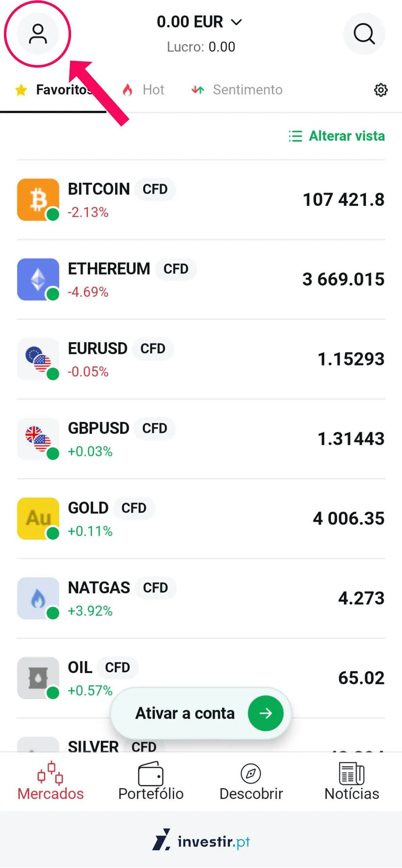Select the Favoritos tab
This screenshot has width=402, height=868.
tap(54, 90)
